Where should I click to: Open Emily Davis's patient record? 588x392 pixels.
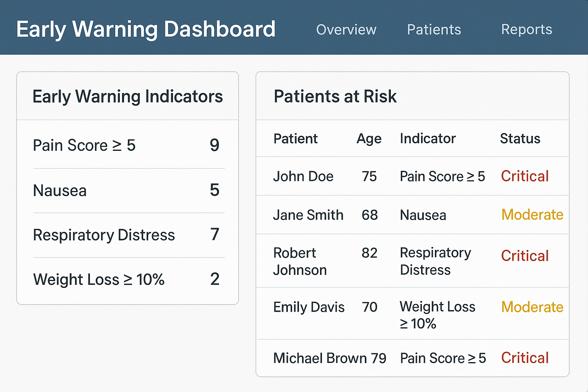pos(309,307)
